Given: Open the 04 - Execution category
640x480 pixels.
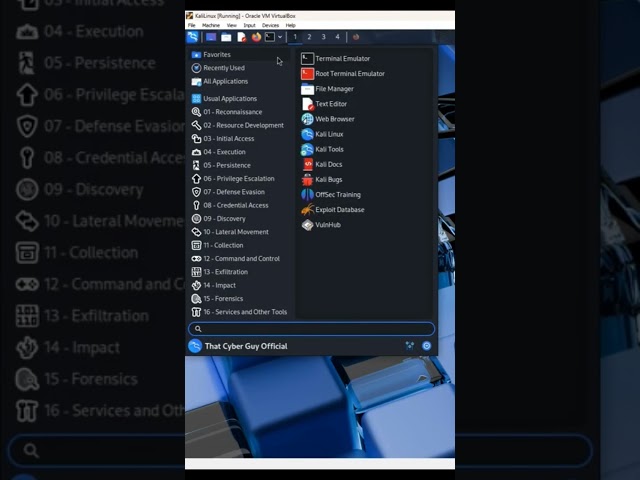Looking at the screenshot, I should pyautogui.click(x=240, y=152).
